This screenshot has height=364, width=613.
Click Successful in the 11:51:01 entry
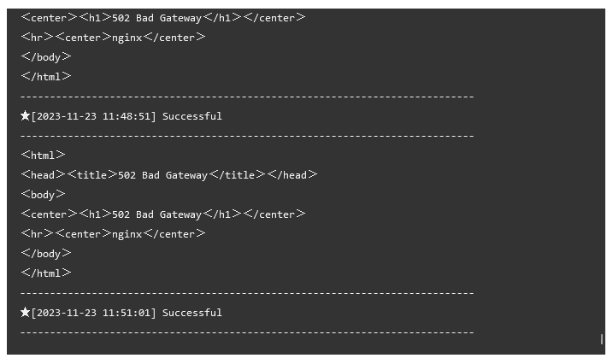coord(192,313)
